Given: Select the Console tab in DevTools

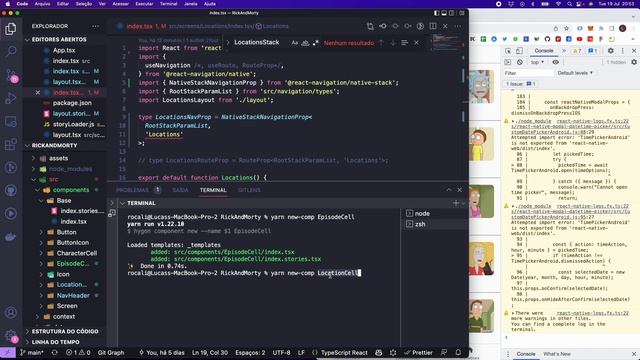Looking at the screenshot, I should [x=544, y=51].
